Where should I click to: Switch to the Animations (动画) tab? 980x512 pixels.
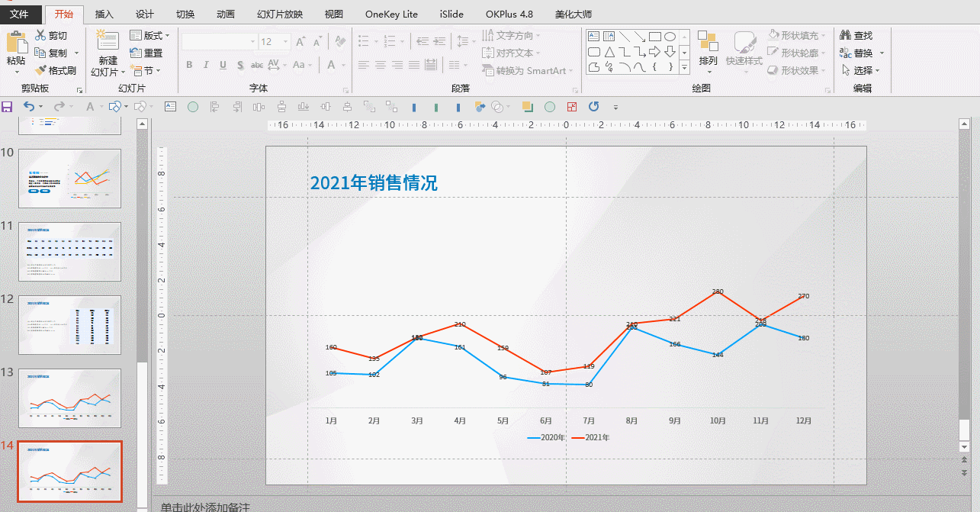click(226, 14)
